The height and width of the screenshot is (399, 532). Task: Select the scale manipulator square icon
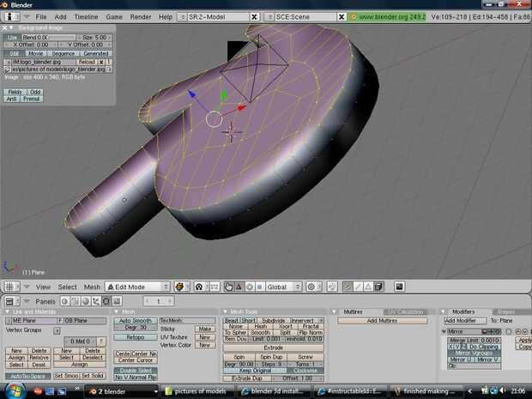259,287
